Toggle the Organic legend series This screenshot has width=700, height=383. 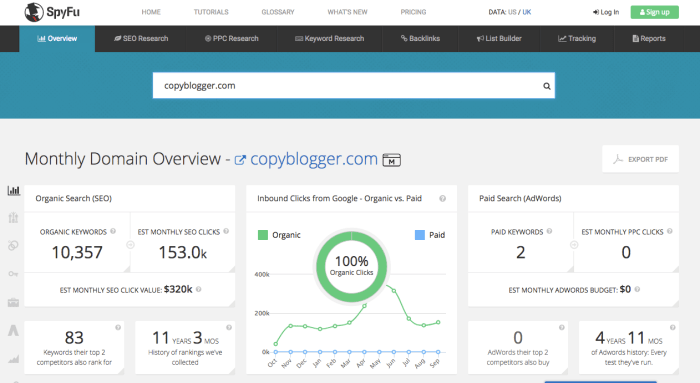pos(279,235)
